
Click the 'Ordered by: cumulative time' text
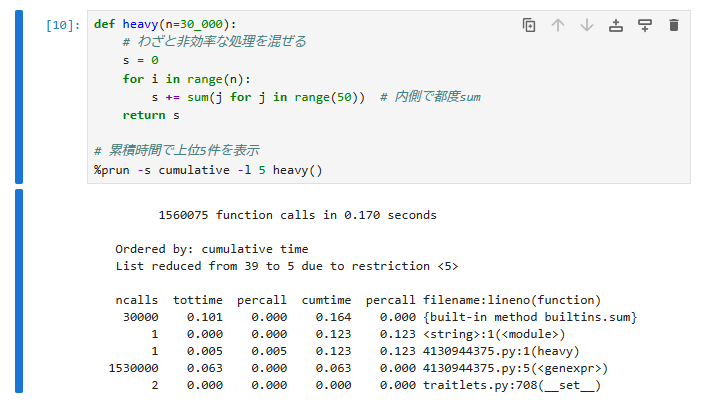coord(211,249)
